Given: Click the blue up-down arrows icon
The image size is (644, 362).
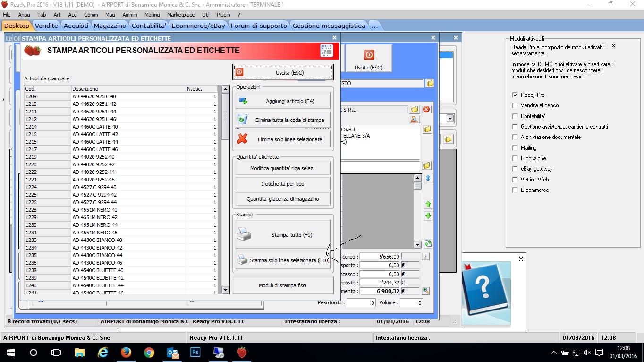Looking at the screenshot, I should (428, 179).
